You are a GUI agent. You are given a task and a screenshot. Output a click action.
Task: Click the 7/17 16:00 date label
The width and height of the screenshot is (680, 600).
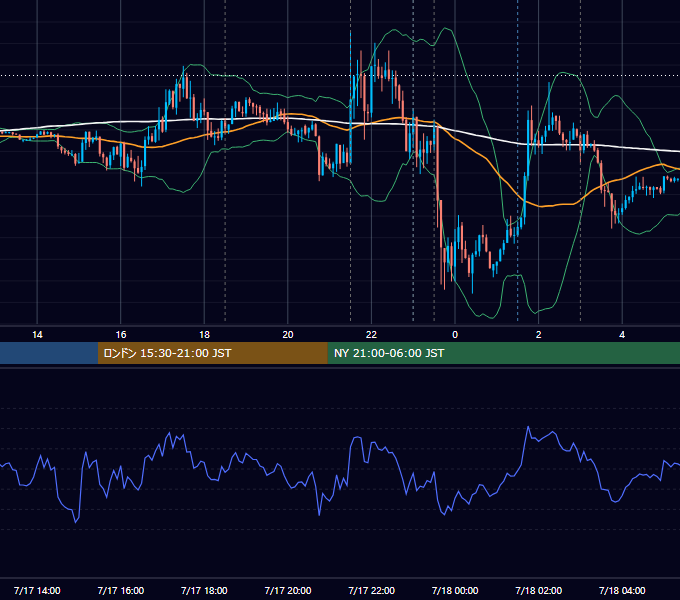click(121, 590)
